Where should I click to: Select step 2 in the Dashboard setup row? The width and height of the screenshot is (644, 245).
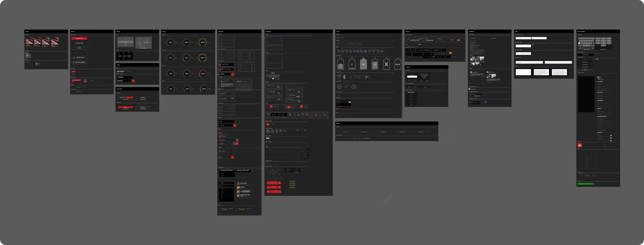(x=271, y=106)
